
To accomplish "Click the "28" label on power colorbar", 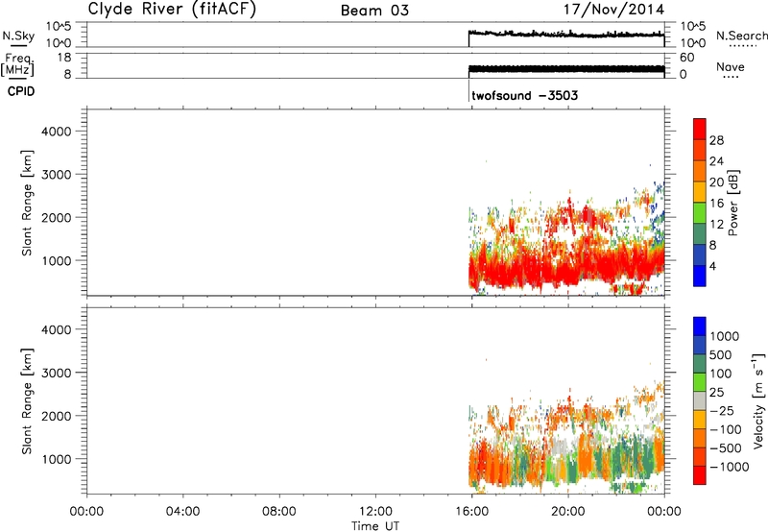I will click(716, 140).
